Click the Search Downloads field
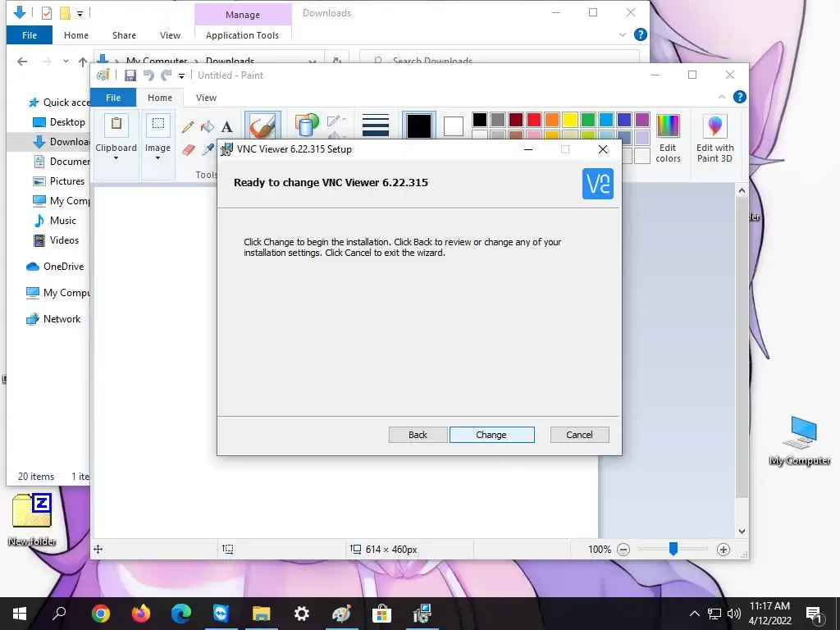The image size is (840, 630). (500, 61)
